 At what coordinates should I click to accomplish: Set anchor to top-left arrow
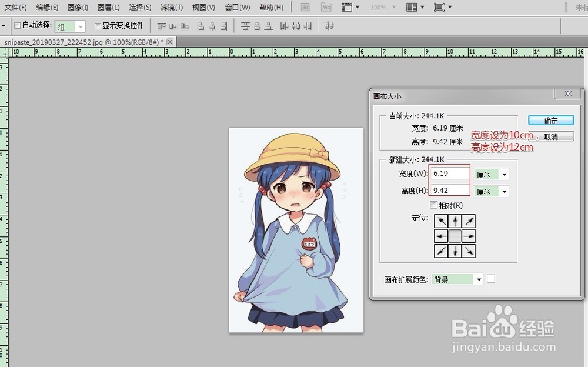(x=441, y=221)
